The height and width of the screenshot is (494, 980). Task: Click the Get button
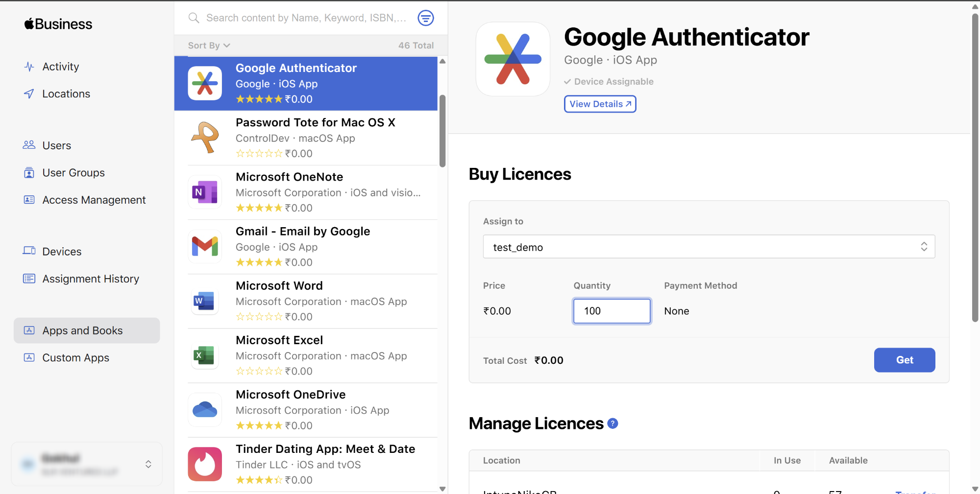tap(905, 360)
